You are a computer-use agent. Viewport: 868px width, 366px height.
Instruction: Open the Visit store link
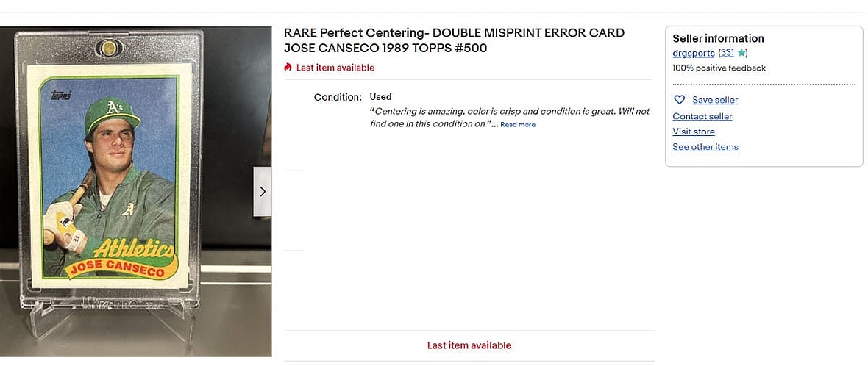pos(693,132)
